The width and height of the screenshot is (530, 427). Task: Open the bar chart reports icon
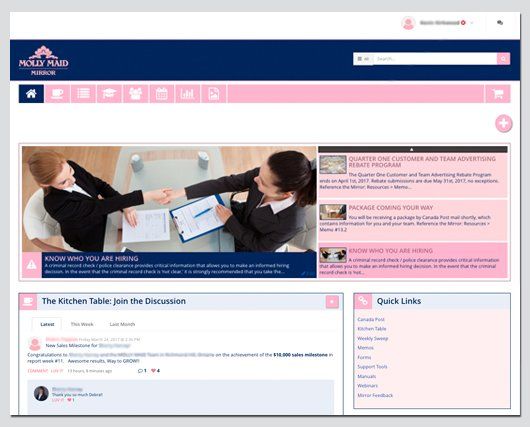188,94
